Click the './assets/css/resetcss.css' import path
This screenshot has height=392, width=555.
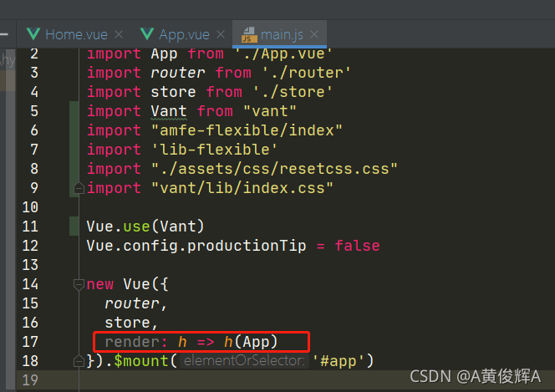tap(274, 169)
